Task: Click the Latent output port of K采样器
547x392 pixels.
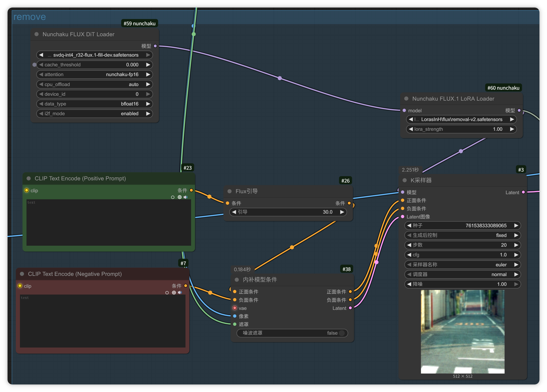Action: (523, 192)
